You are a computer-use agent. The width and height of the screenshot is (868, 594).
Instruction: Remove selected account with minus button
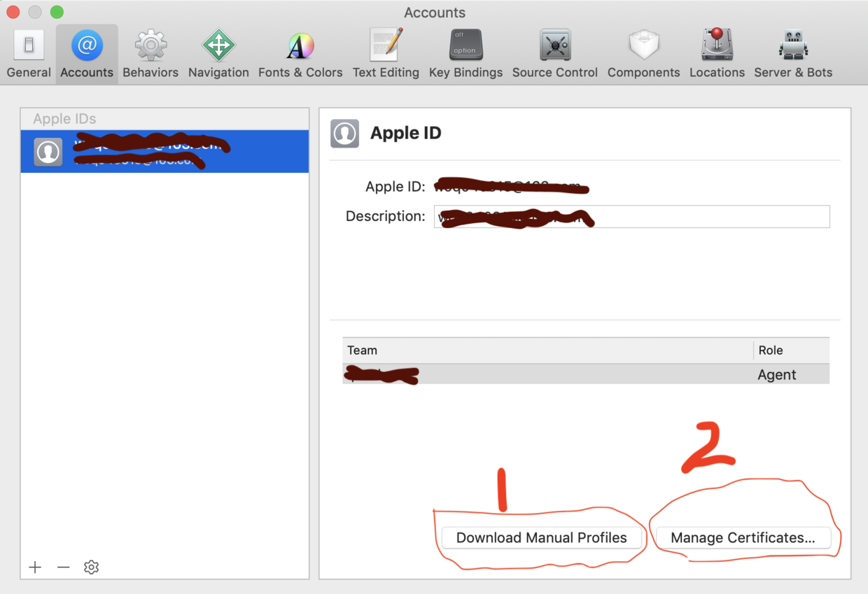63,567
